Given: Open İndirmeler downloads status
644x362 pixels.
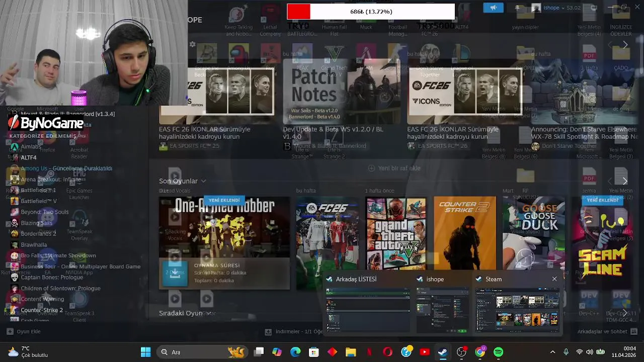Looking at the screenshot, I should click(x=294, y=332).
